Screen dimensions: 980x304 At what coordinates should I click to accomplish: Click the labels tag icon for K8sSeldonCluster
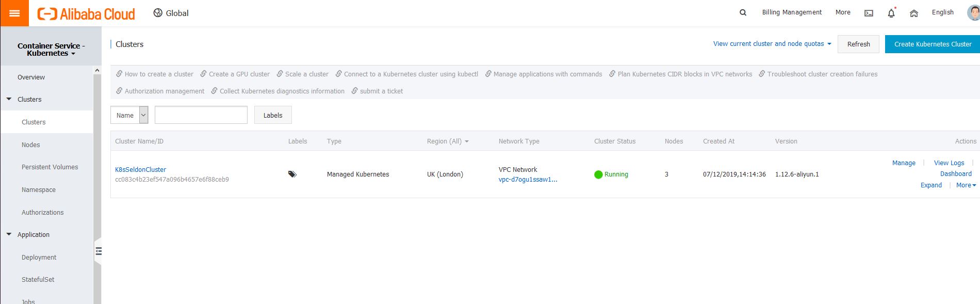(292, 174)
